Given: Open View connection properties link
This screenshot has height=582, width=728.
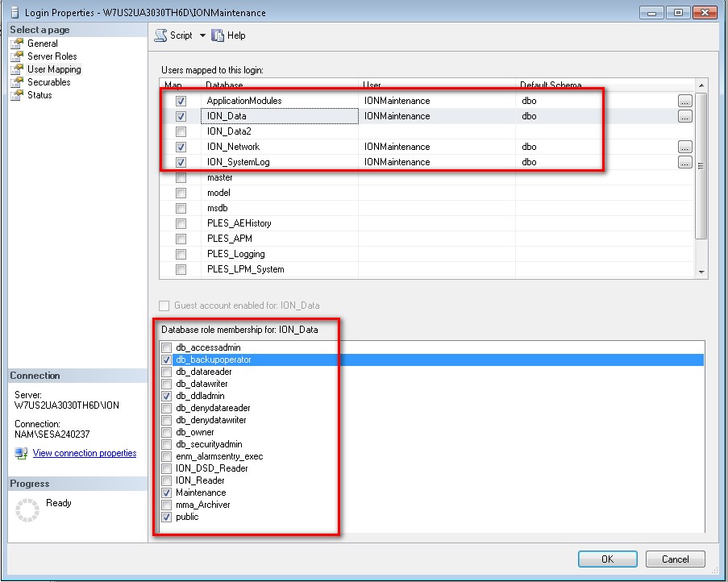Looking at the screenshot, I should (85, 453).
